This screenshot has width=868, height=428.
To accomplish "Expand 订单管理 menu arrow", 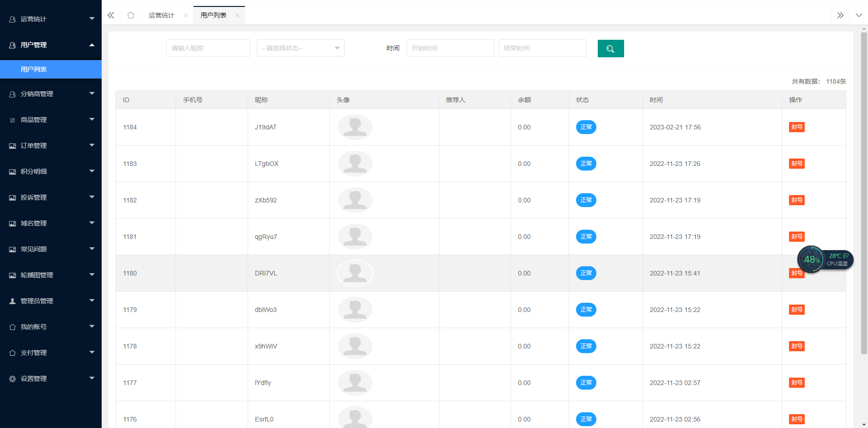I will click(x=92, y=145).
